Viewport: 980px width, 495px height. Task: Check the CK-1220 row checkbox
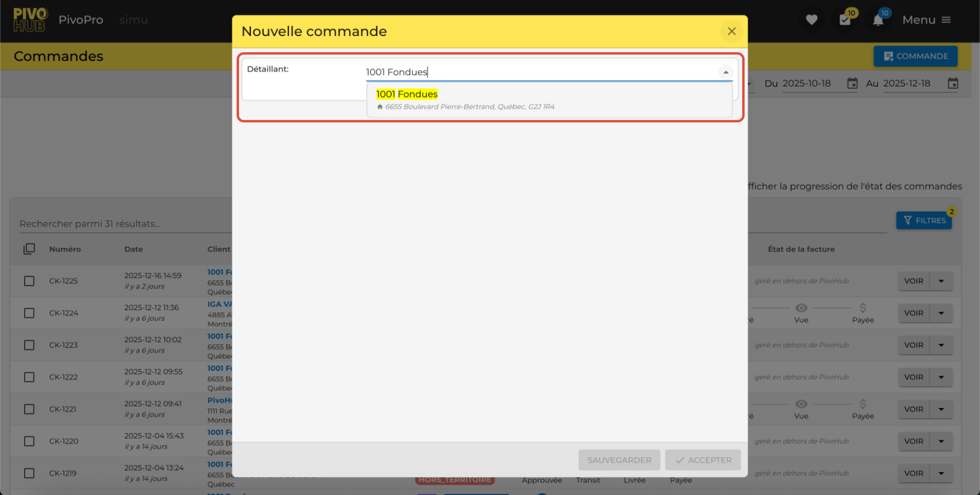(29, 441)
